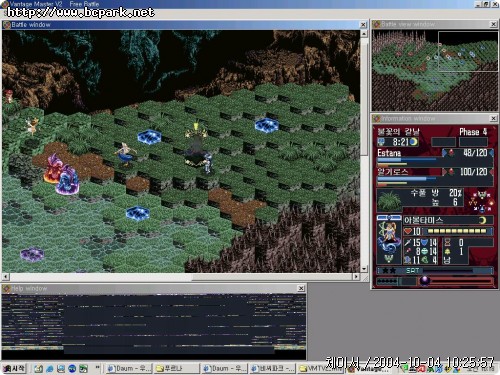500x375 pixels.
Task: Click the left arrow beside Estana's mana value
Action: [444, 153]
